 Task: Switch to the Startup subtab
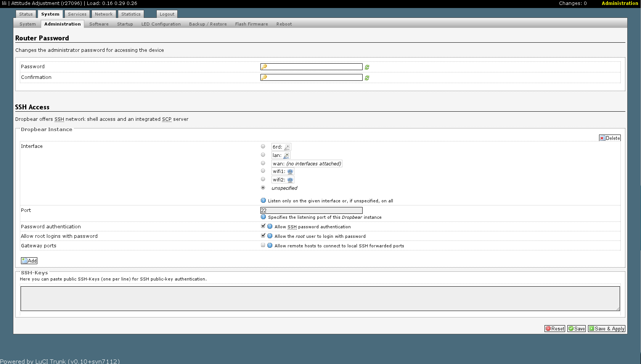pyautogui.click(x=125, y=24)
